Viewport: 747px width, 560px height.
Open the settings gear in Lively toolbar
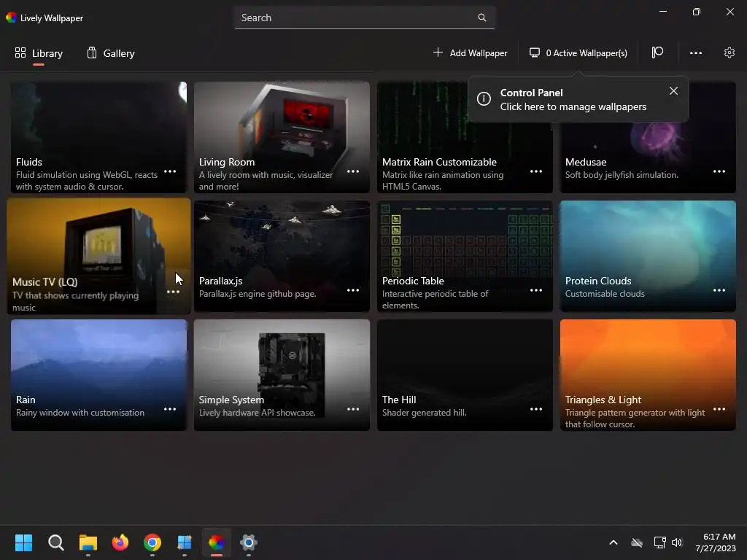729,52
